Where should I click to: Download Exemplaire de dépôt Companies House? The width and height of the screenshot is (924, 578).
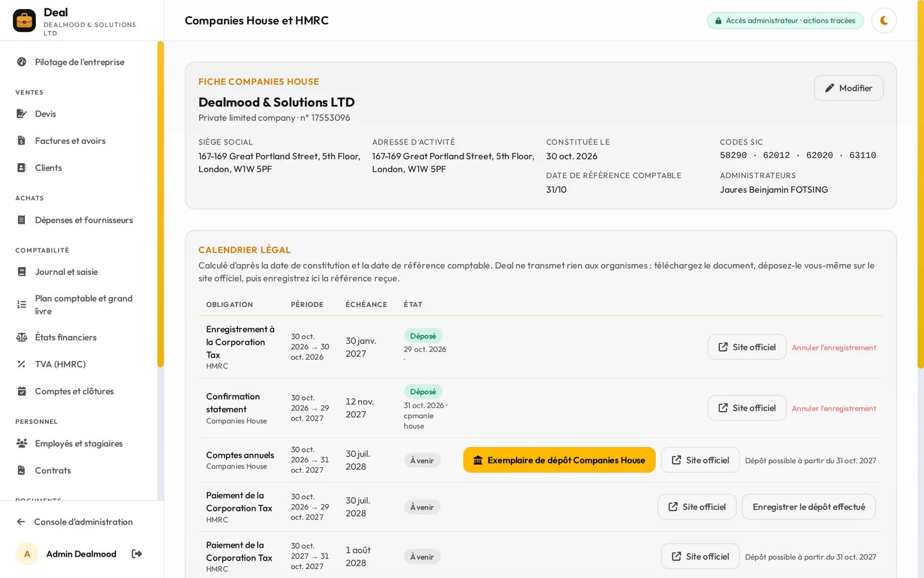tap(559, 460)
